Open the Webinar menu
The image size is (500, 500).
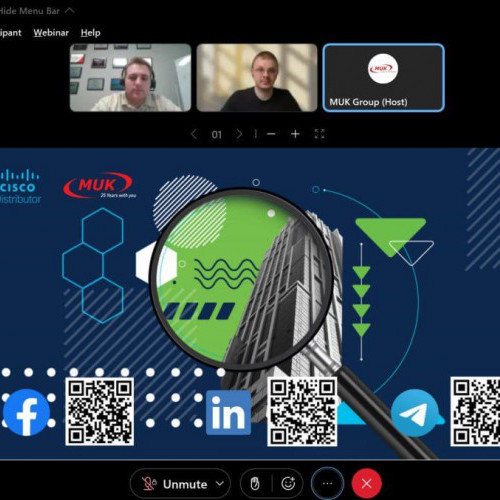coord(51,33)
